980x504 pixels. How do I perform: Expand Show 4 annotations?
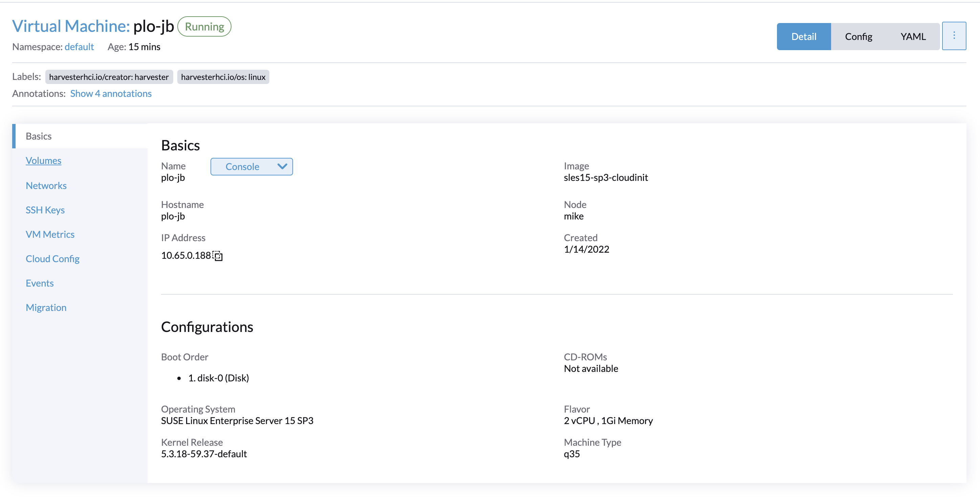click(x=110, y=93)
